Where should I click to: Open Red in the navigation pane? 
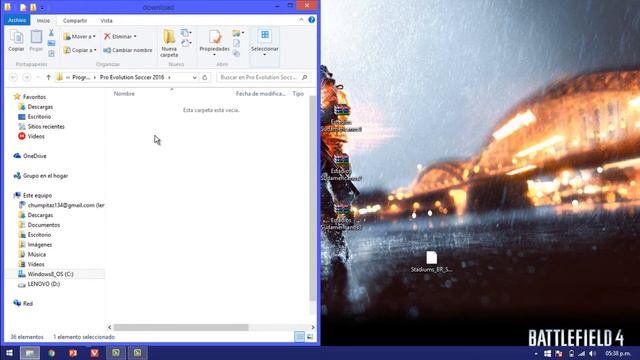click(x=28, y=303)
